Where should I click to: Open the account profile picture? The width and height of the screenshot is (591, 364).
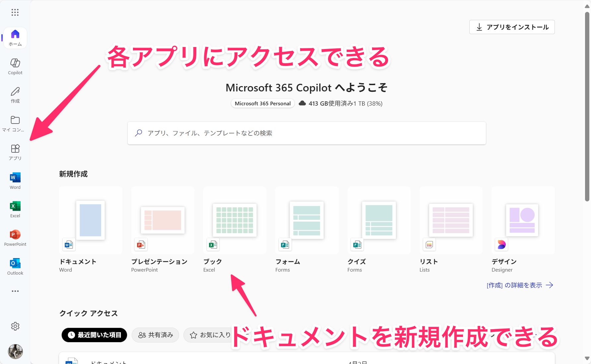[x=15, y=352]
